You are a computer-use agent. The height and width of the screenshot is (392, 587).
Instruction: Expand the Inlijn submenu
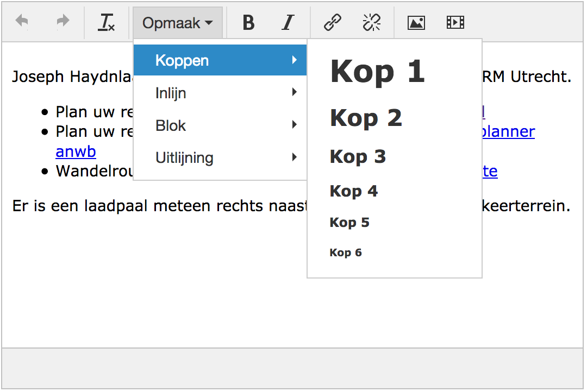tap(220, 93)
